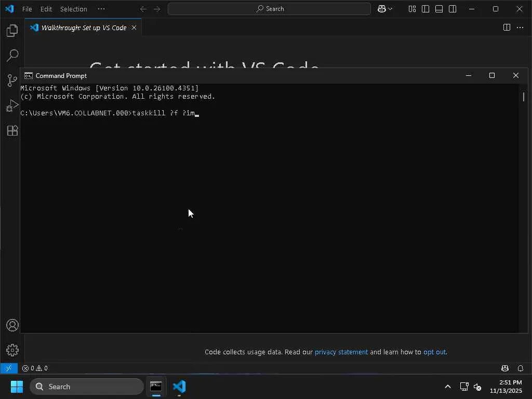Open problems errors and warnings indicator
The height and width of the screenshot is (399, 532).
[x=35, y=368]
